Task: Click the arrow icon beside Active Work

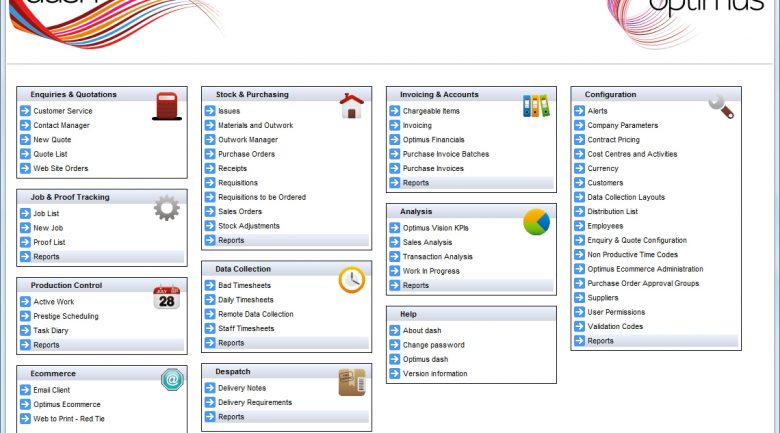Action: pyautogui.click(x=25, y=302)
